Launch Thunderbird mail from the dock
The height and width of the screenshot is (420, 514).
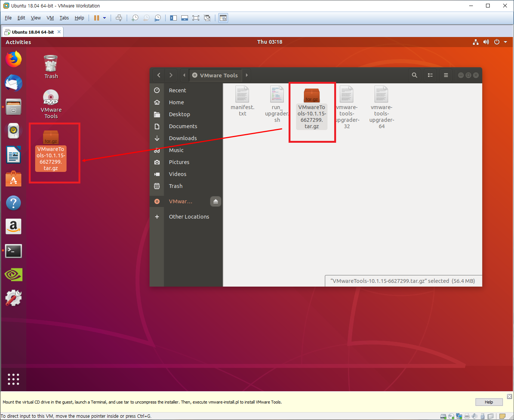(x=13, y=83)
